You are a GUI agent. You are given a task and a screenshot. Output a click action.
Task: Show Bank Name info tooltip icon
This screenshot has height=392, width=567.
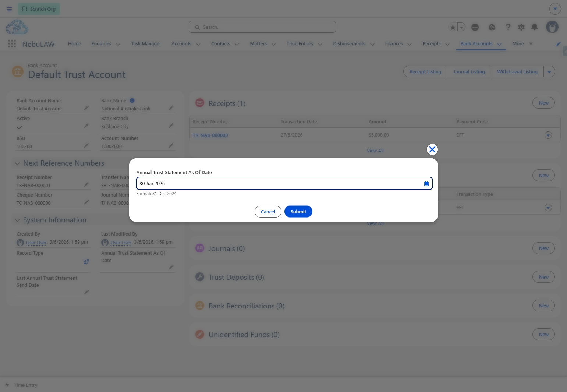click(x=132, y=100)
